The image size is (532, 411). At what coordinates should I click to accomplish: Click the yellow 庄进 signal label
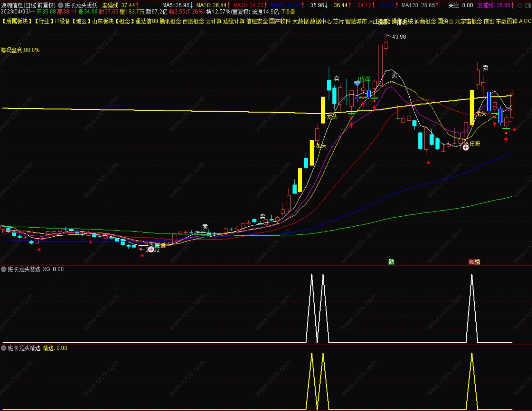click(475, 144)
